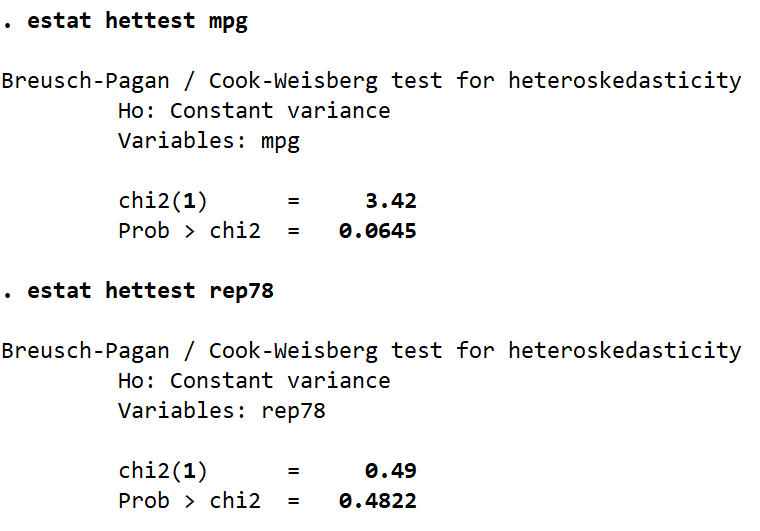Viewport: 760px width, 531px height.
Task: Select the p-value 0.4822
Action: (377, 501)
